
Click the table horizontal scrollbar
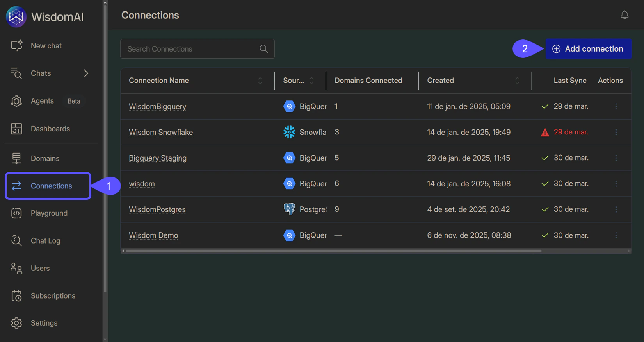tap(333, 251)
